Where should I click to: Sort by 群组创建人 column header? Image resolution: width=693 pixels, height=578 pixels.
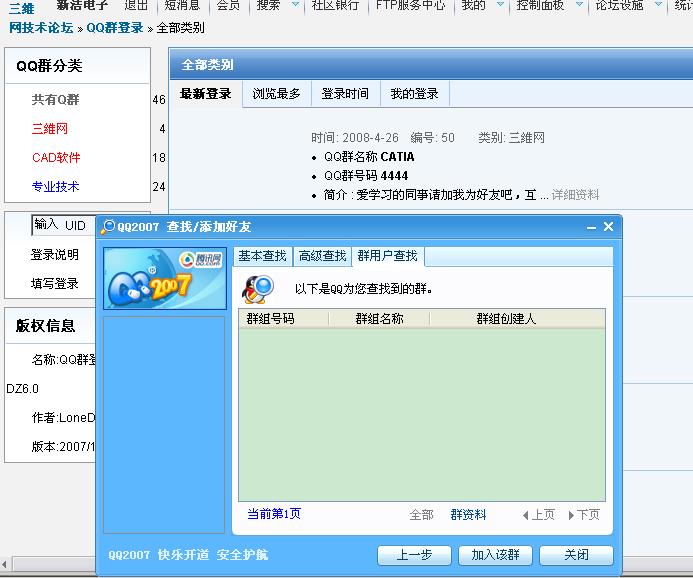517,319
